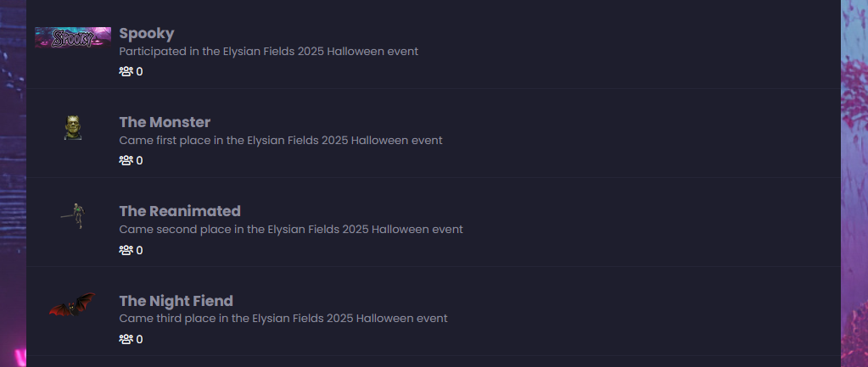Select the member count for The Night Fiend
Image resolution: width=868 pixels, height=367 pixels.
(139, 339)
